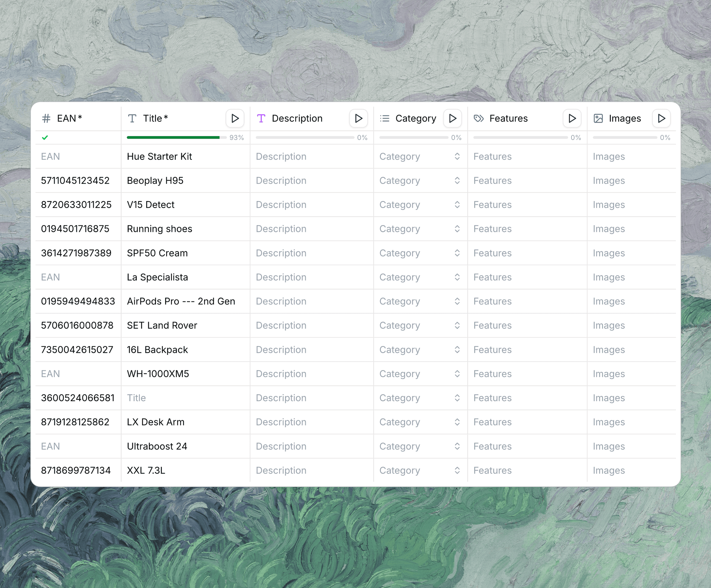Click the Features column header label
Screen dimensions: 711x588
[508, 118]
